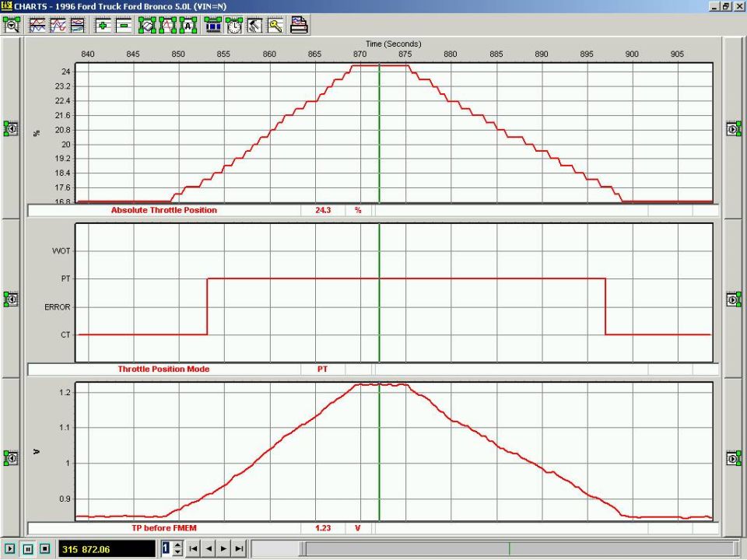The image size is (747, 560).
Task: Click the Time (Seconds) axis title
Action: (393, 44)
